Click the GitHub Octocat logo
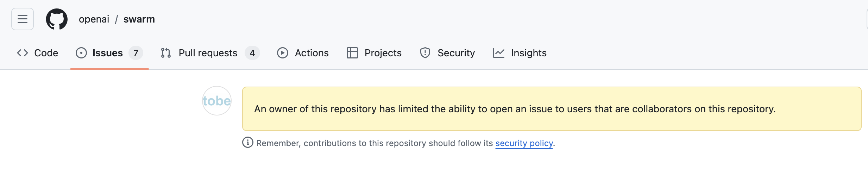Viewport: 868px width, 169px height. click(57, 19)
